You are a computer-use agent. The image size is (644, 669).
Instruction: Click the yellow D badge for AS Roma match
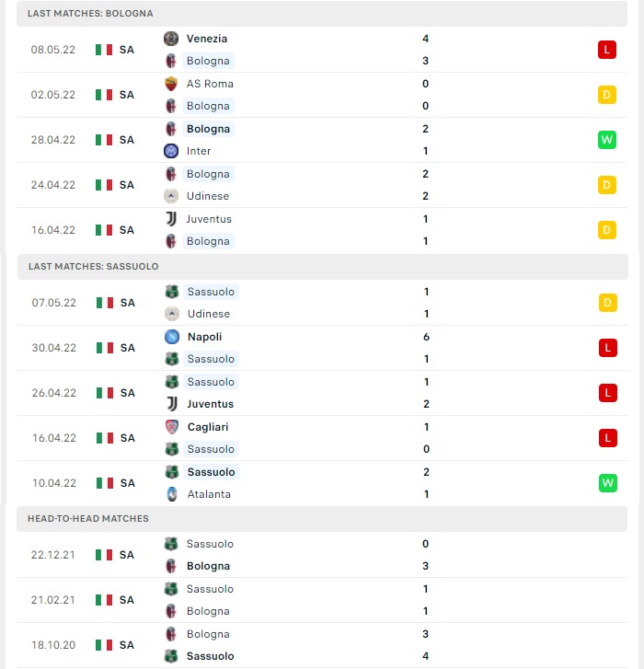pyautogui.click(x=607, y=95)
